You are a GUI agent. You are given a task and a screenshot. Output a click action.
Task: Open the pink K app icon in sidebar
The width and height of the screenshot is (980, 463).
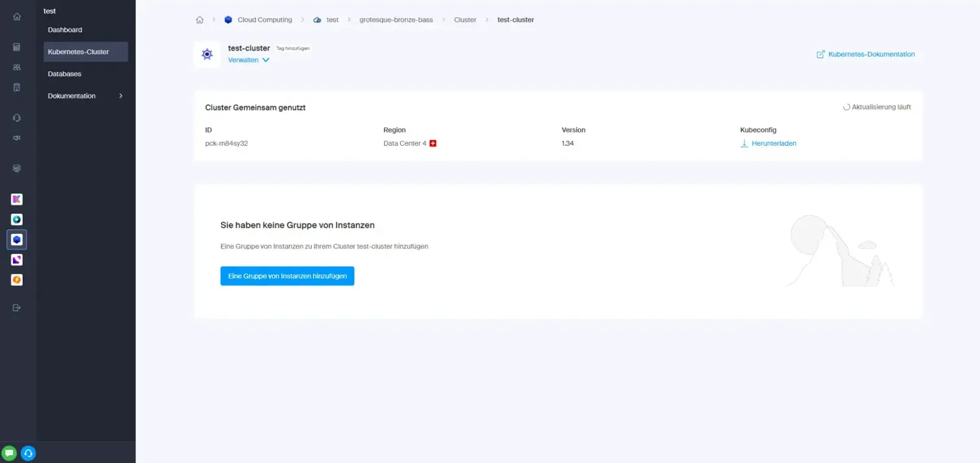click(x=17, y=199)
